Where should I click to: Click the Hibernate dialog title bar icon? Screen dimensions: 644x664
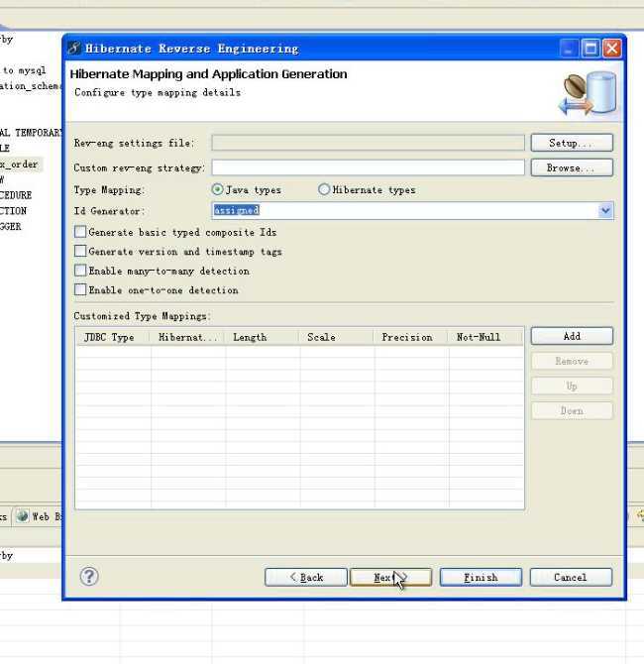pyautogui.click(x=73, y=49)
